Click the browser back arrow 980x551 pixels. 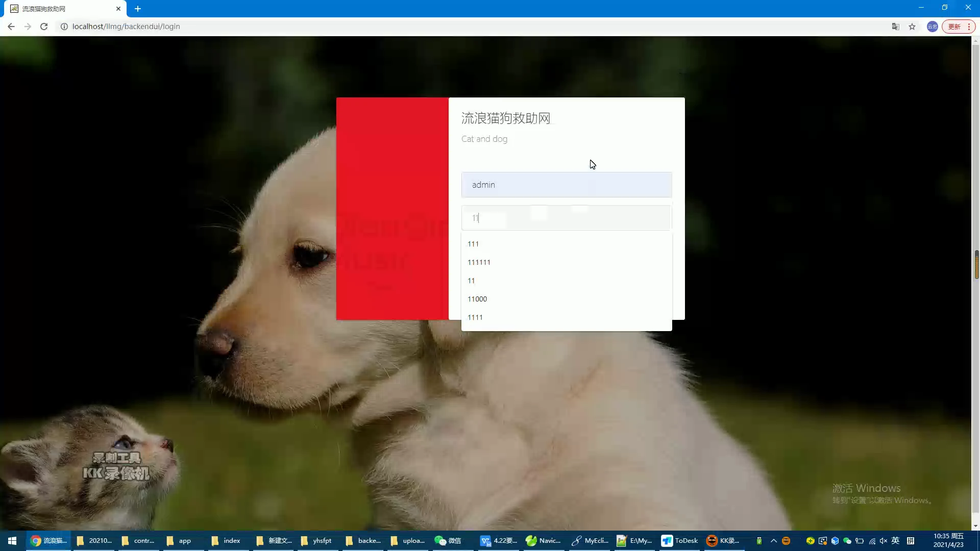(x=11, y=27)
